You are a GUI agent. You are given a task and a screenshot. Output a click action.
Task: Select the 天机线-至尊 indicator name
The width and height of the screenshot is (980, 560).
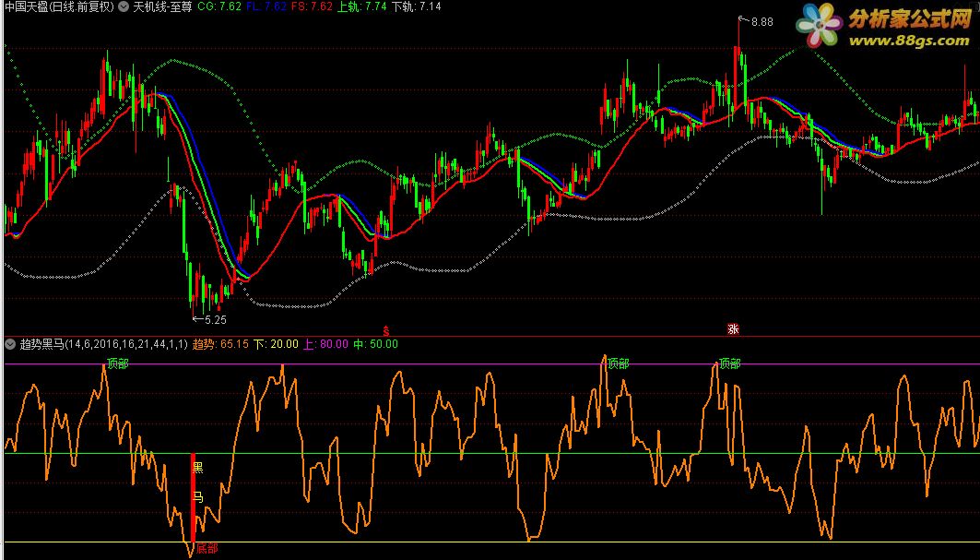click(x=162, y=6)
